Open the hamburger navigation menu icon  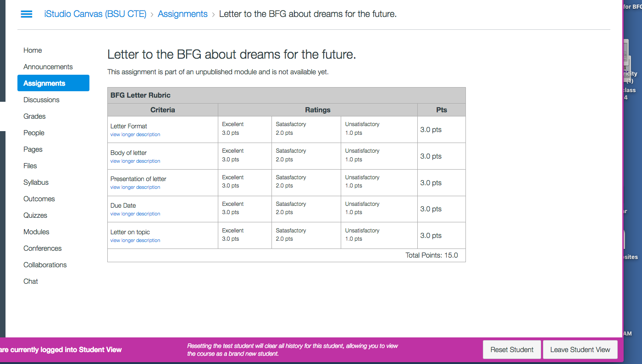click(27, 14)
